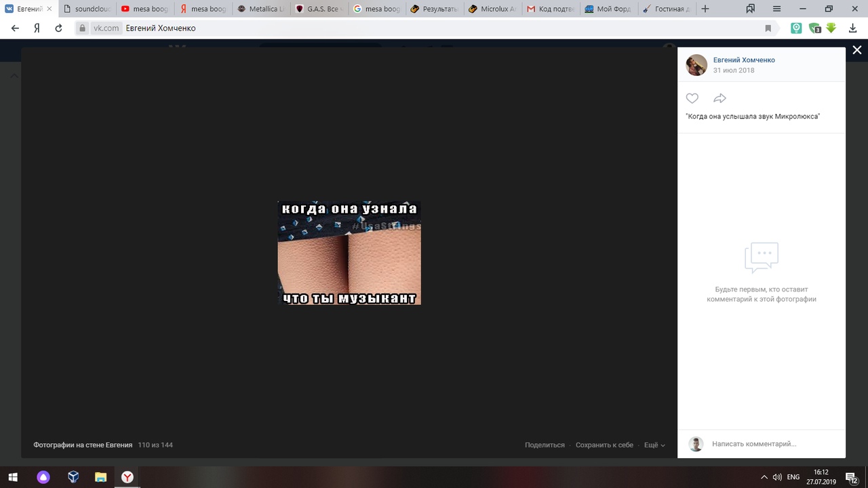Click the caption "Когда она услышала звук Микролюкса"
The height and width of the screenshot is (488, 868).
(753, 117)
